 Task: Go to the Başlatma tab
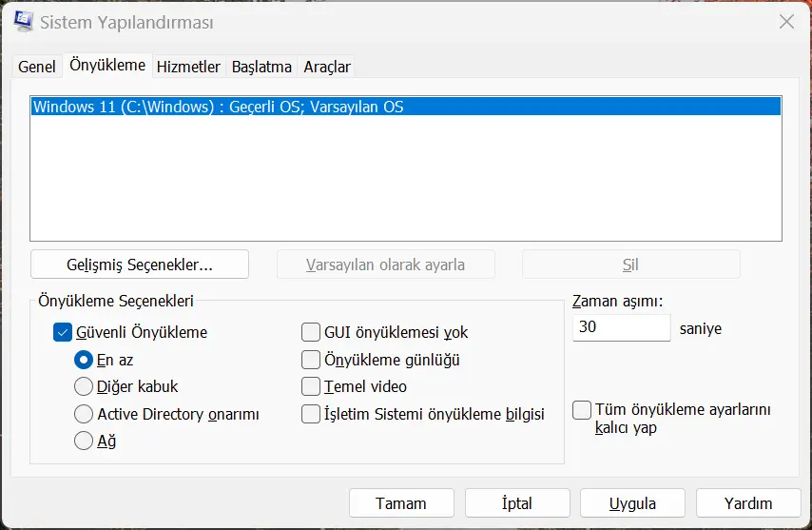pos(261,67)
